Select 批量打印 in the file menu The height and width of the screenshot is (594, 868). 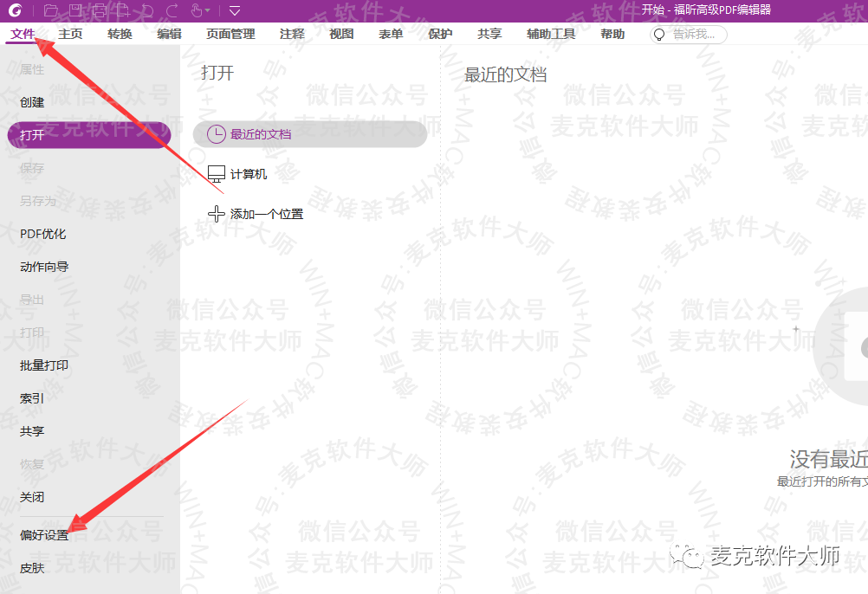point(44,365)
